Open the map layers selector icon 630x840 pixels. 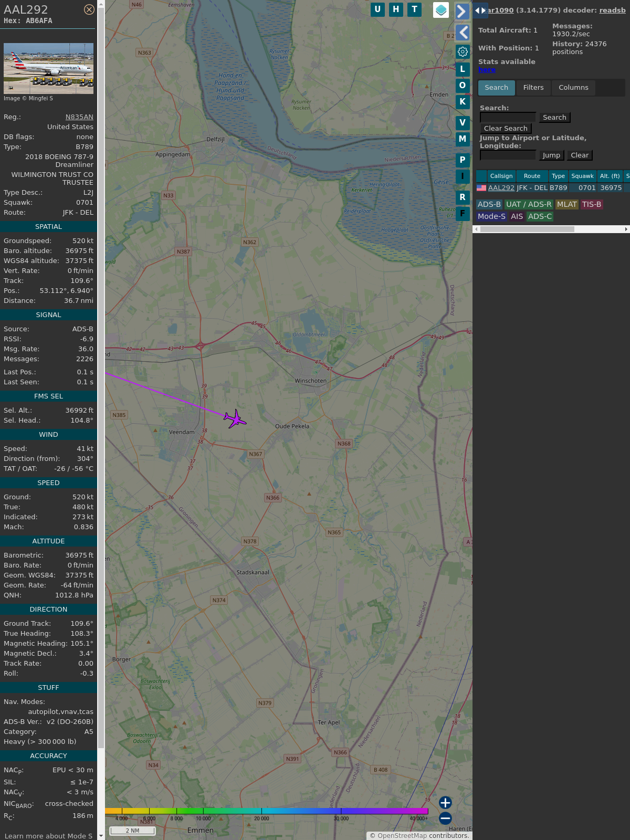click(x=440, y=10)
